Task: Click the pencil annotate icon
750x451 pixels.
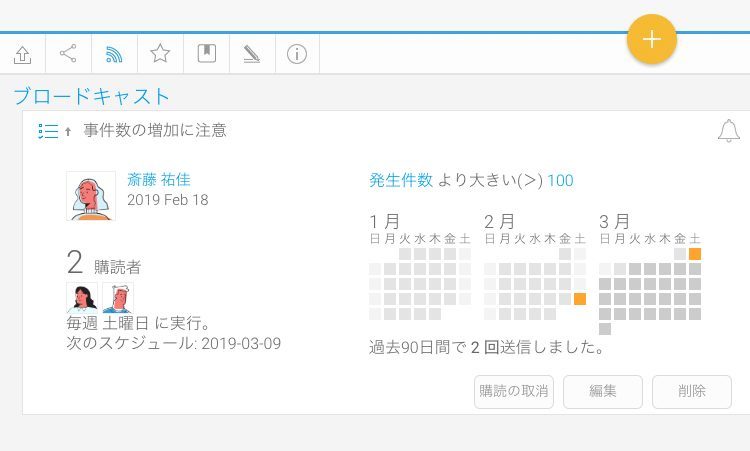Action: (x=251, y=54)
